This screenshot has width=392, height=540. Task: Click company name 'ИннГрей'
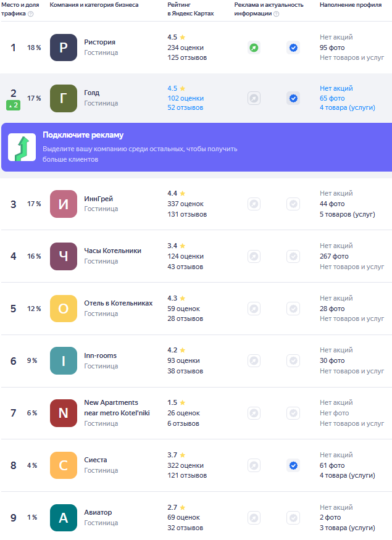(x=99, y=199)
